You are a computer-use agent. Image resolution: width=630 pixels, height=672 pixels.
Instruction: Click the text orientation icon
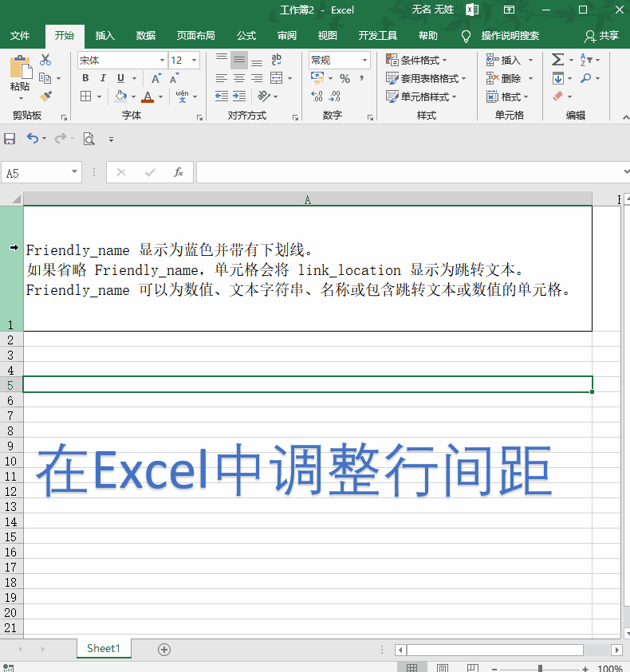264,96
